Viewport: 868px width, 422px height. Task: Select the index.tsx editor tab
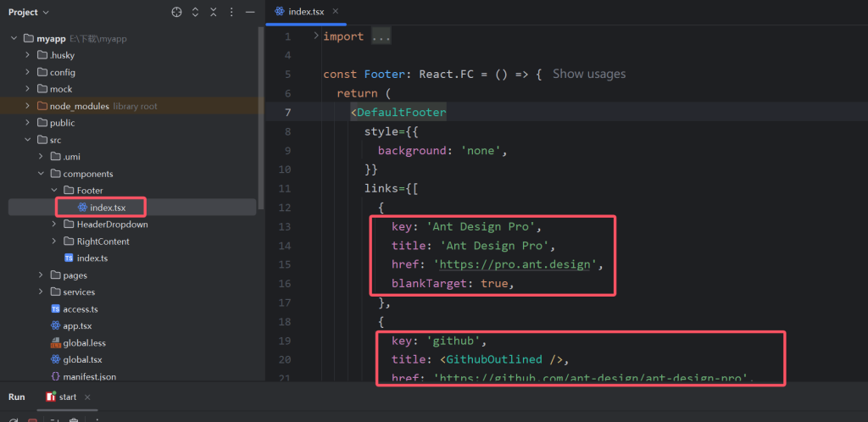(306, 12)
